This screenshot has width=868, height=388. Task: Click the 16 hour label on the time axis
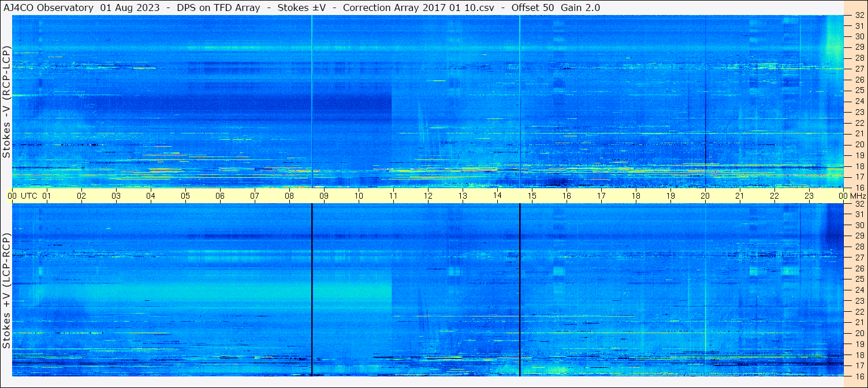[x=567, y=196]
